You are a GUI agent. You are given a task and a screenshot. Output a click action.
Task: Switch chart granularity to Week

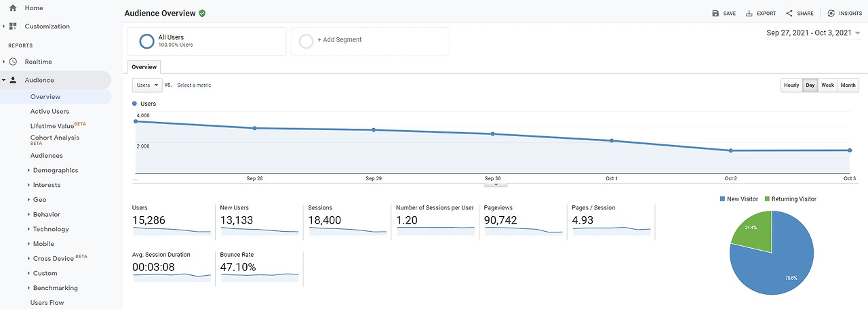point(828,85)
